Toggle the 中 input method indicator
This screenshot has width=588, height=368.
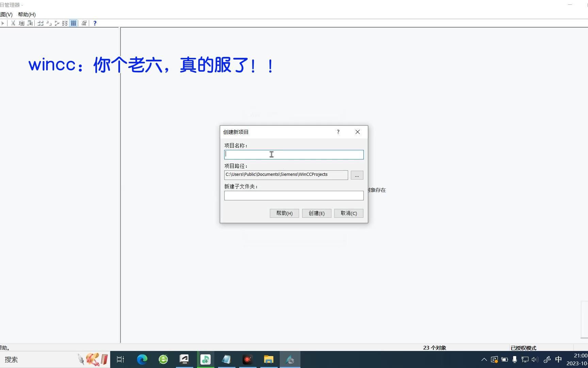pos(558,359)
